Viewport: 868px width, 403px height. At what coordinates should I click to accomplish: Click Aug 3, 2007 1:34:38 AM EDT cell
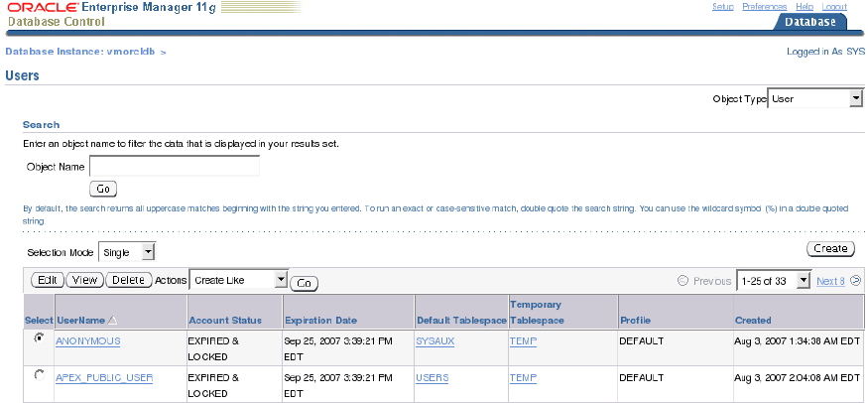(x=798, y=341)
